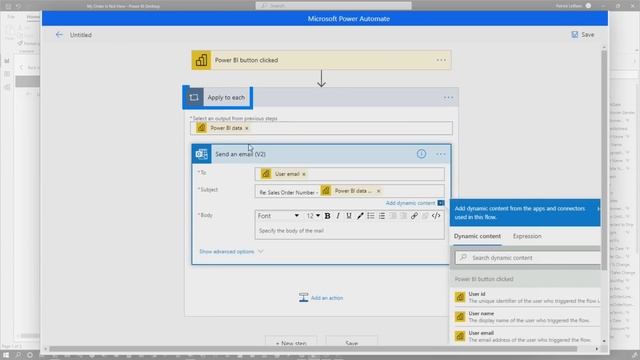Click the unlink icon in the body toolbar
This screenshot has height=360, width=640.
[x=425, y=216]
